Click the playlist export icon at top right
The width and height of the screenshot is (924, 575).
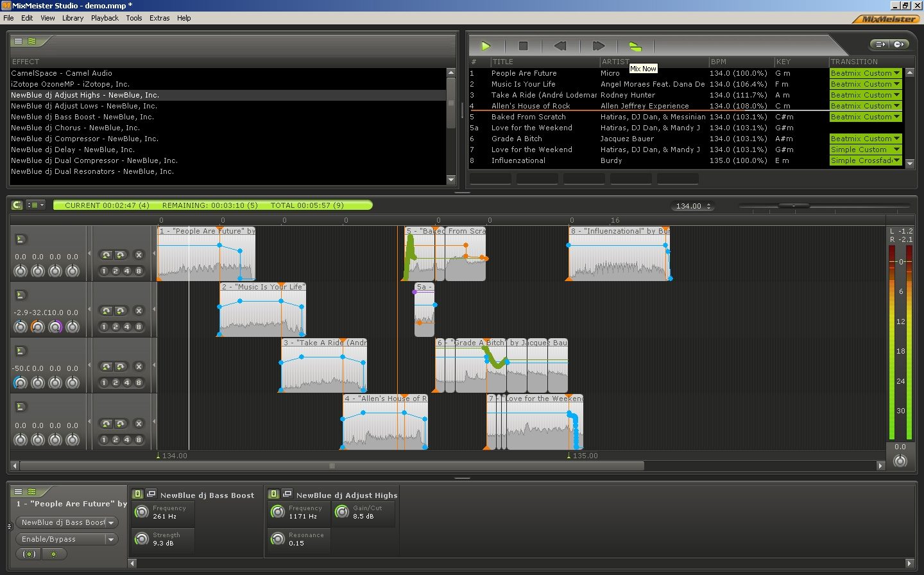point(880,44)
